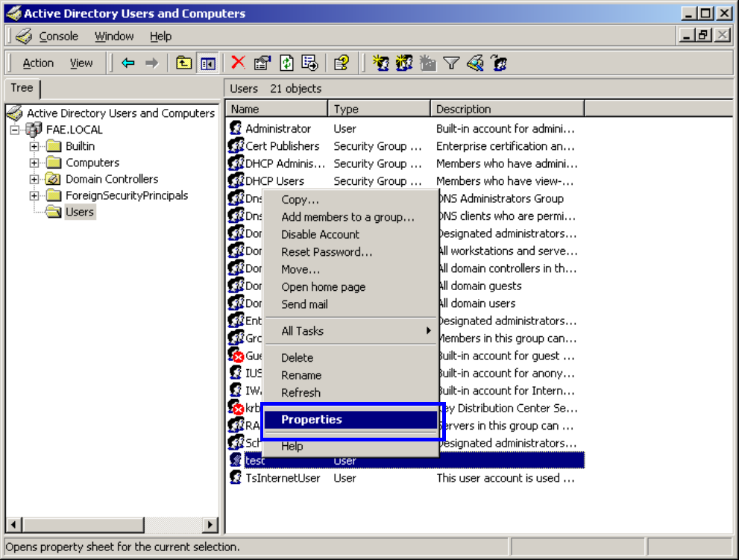Click the tree pane left scroll arrow
The height and width of the screenshot is (560, 739).
tap(14, 524)
